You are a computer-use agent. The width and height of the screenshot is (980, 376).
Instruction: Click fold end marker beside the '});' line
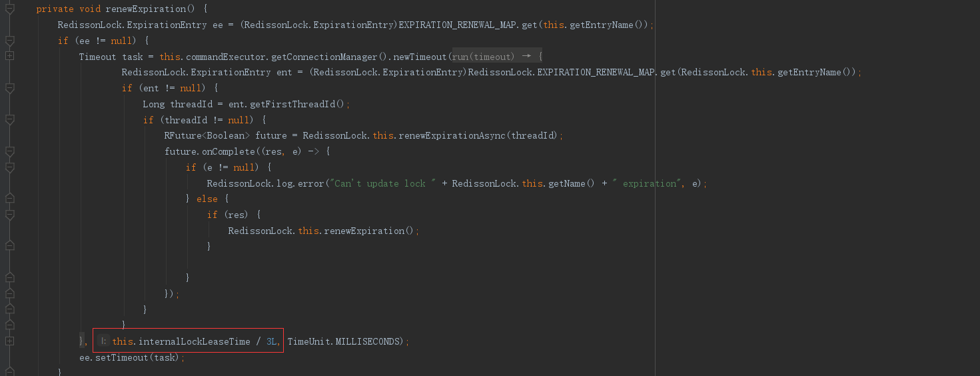(9, 293)
